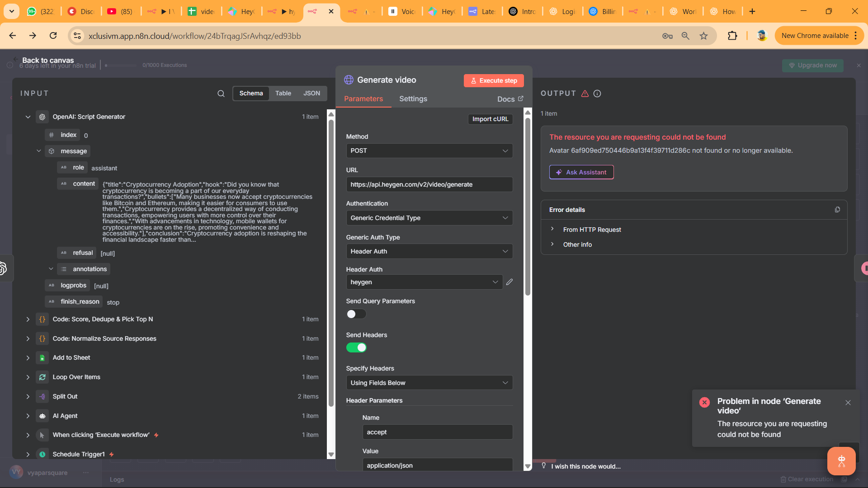The height and width of the screenshot is (488, 868).
Task: Copy error details with the copy icon
Action: click(x=837, y=210)
